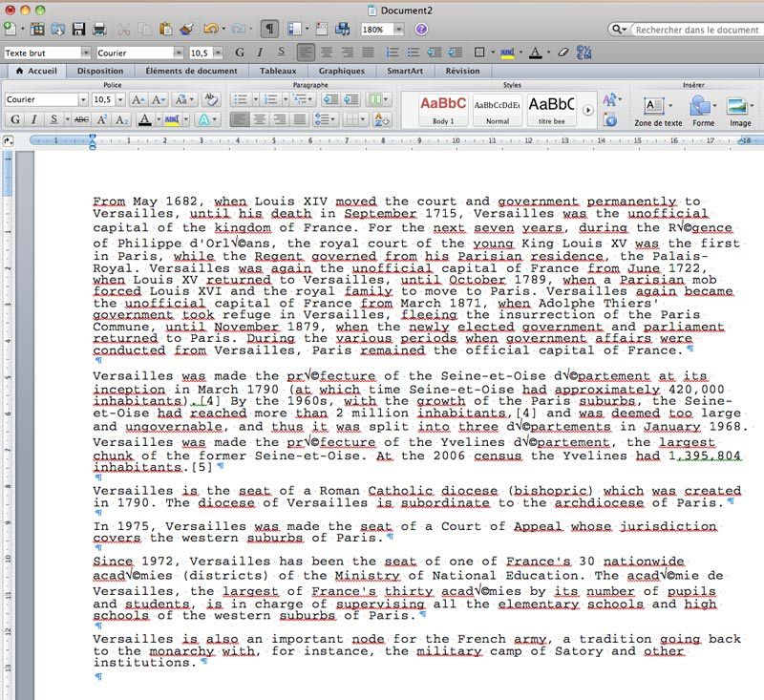Open Word Help with the purple question mark
This screenshot has height=700, width=764.
(x=421, y=30)
